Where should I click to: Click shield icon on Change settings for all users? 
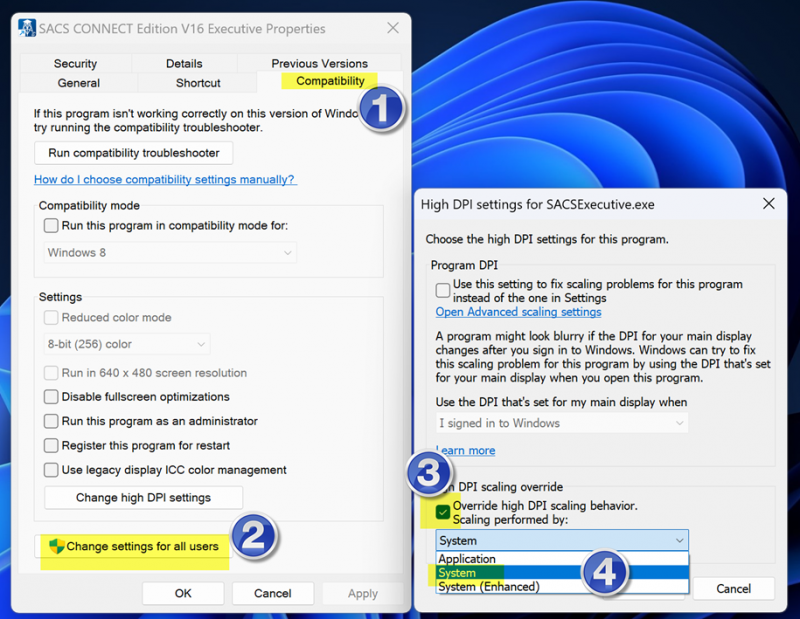tap(57, 546)
